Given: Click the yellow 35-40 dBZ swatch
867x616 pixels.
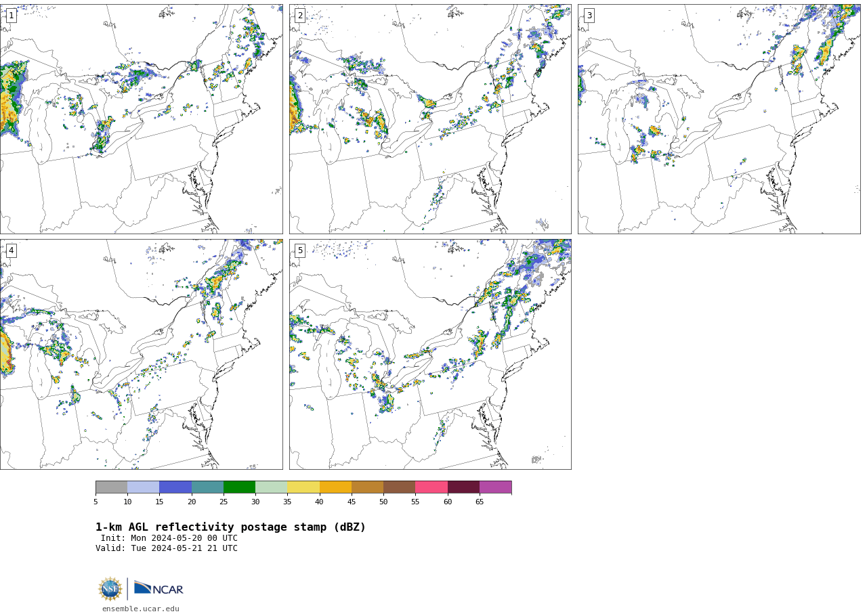Looking at the screenshot, I should click(x=303, y=487).
